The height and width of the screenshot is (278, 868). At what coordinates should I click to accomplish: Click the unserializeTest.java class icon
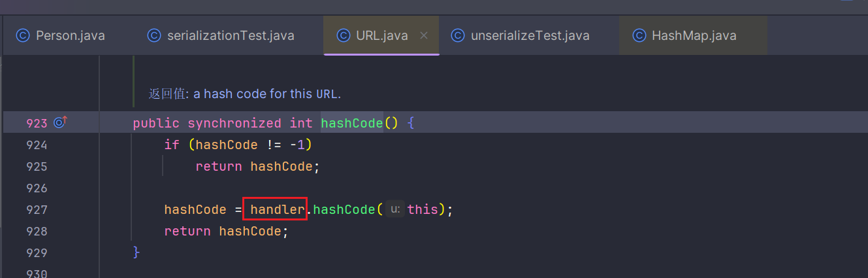pyautogui.click(x=458, y=36)
